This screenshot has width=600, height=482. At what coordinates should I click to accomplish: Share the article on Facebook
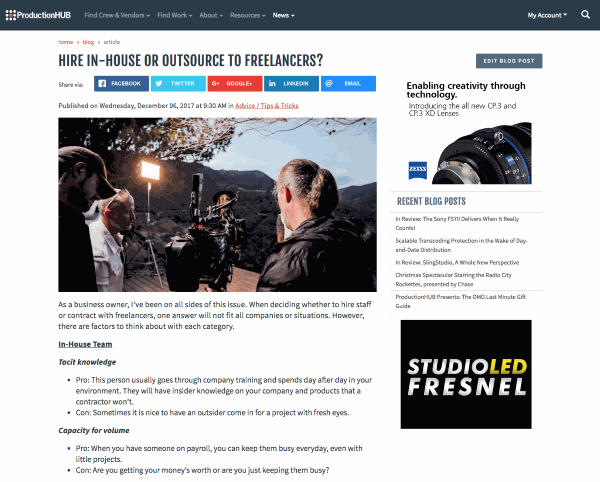tap(121, 84)
